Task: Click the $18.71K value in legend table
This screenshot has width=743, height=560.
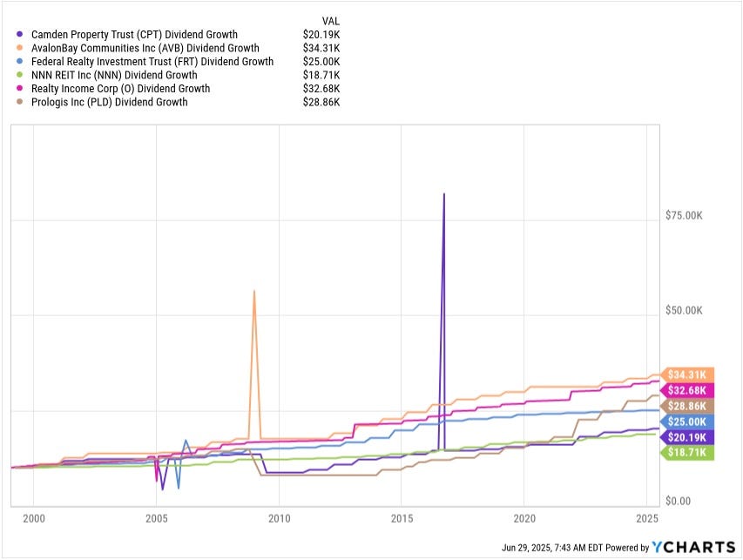Action: [321, 75]
